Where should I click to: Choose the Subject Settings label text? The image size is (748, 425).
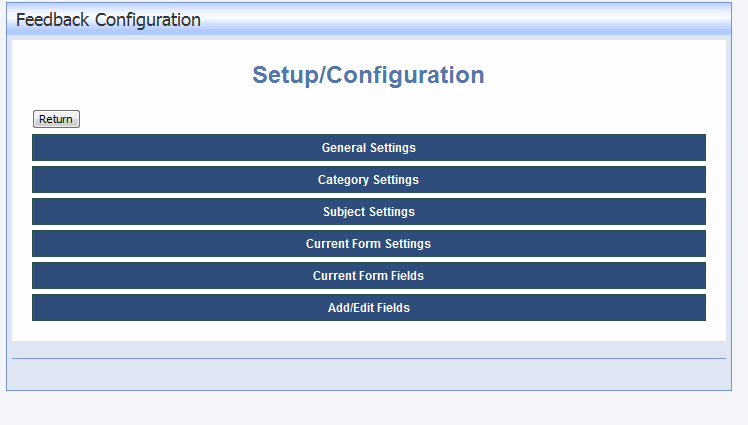click(x=369, y=212)
